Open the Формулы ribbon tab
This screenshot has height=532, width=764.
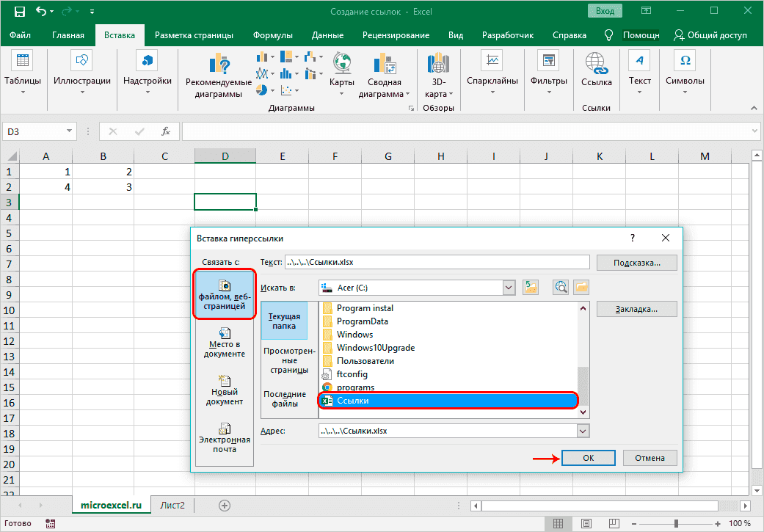point(272,35)
